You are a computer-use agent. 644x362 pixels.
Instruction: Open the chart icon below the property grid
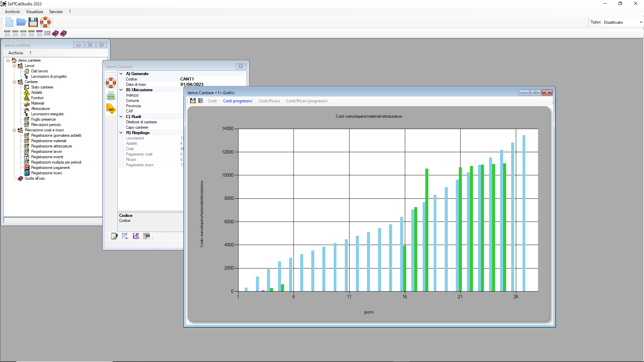[136, 236]
